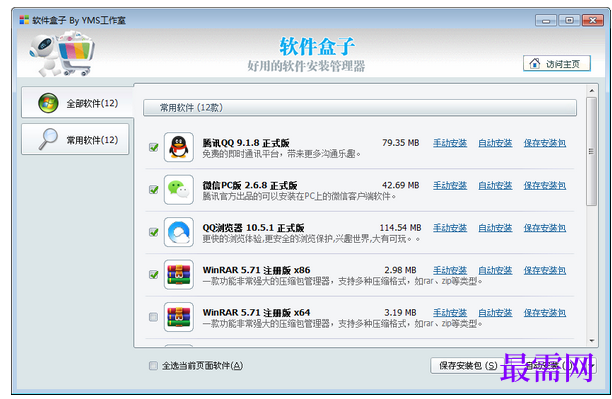Select the WinRAR 5.71 注册版 x64 title
612x399 pixels.
[x=256, y=313]
